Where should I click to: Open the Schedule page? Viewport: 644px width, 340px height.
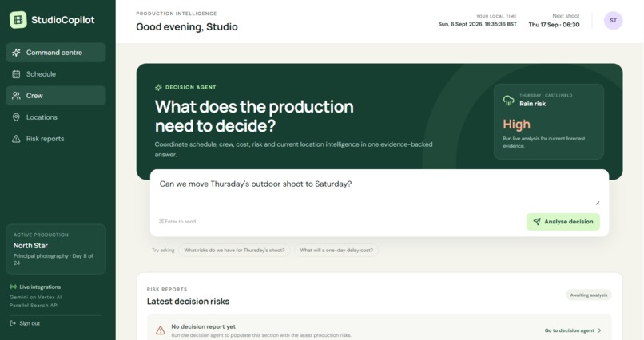(56, 74)
